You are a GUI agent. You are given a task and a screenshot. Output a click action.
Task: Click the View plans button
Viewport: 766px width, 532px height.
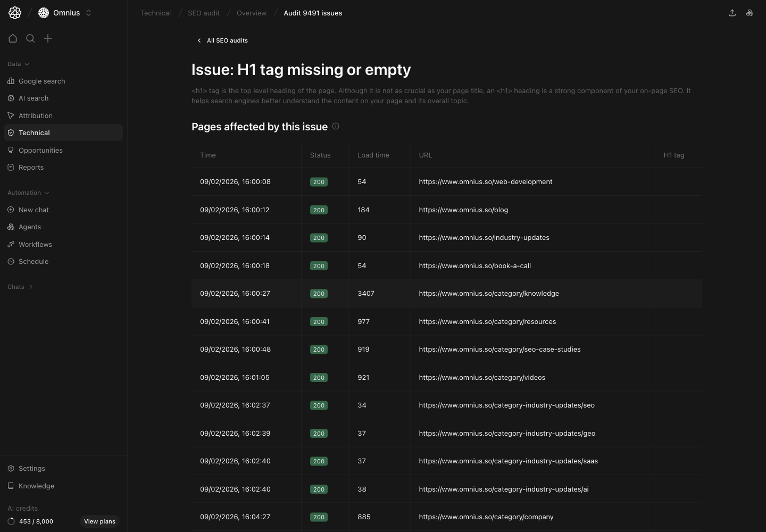pyautogui.click(x=99, y=521)
